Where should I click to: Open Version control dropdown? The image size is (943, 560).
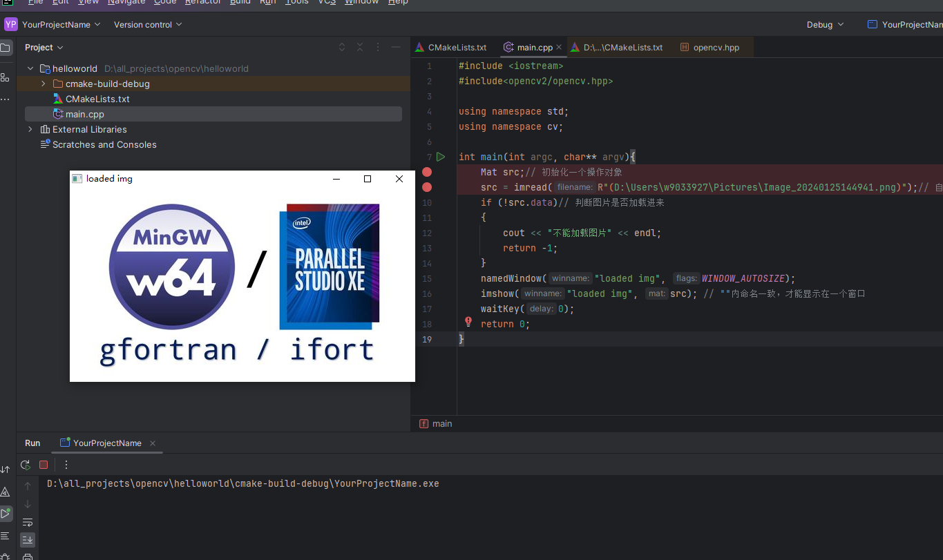coord(148,24)
